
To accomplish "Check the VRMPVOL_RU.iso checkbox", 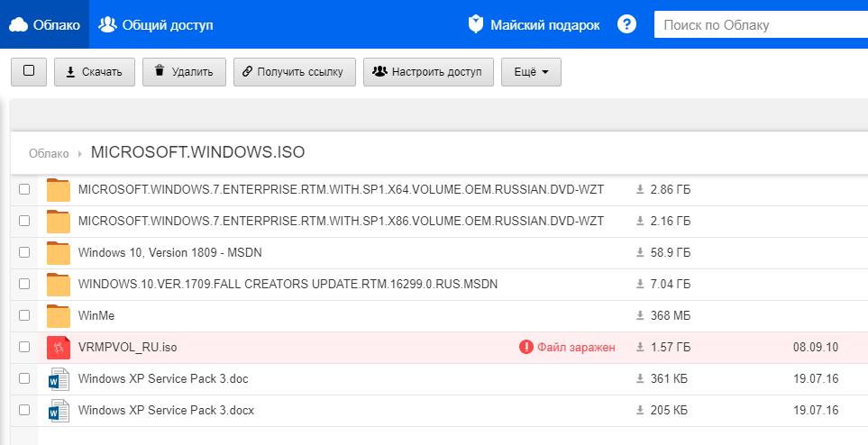I will [x=24, y=347].
